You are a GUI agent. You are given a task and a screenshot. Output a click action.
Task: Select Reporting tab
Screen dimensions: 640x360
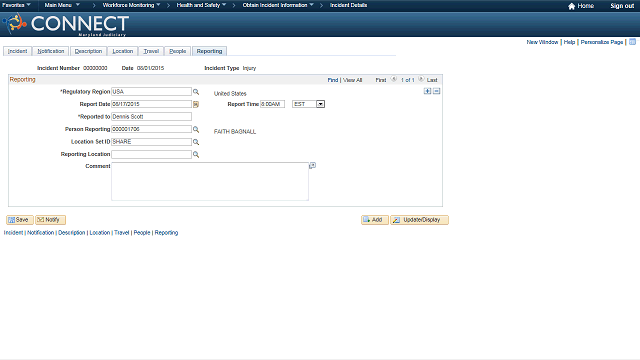coord(209,51)
